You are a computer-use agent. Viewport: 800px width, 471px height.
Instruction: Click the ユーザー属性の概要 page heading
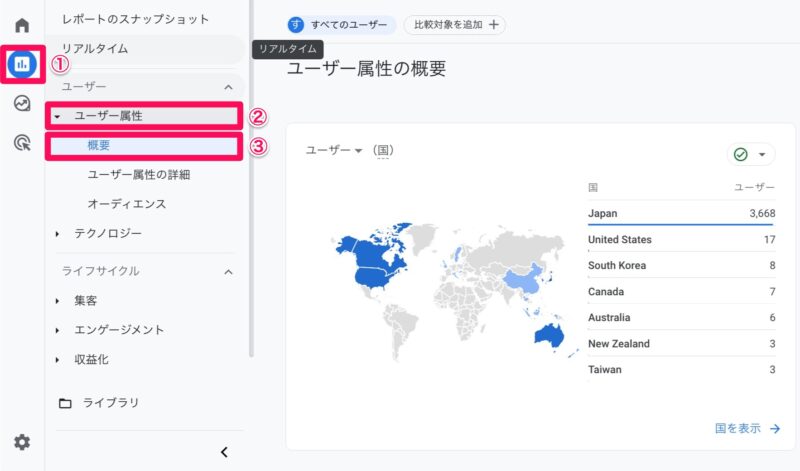point(366,68)
